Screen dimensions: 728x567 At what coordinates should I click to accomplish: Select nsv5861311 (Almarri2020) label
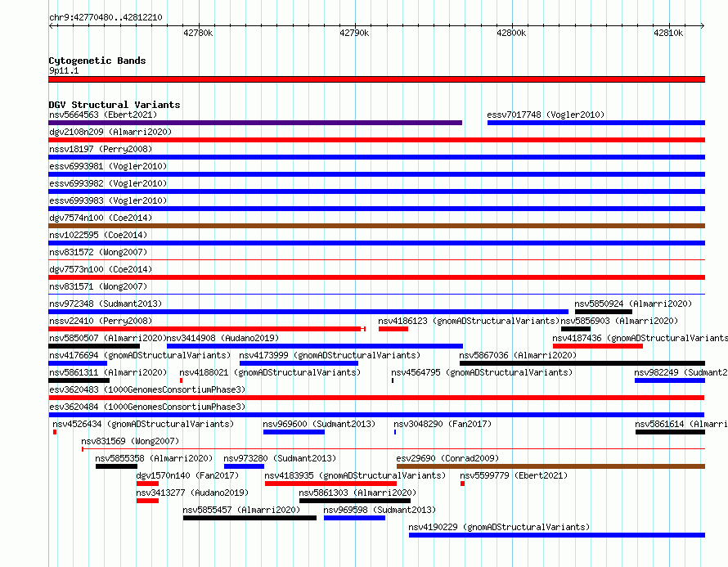[x=108, y=372]
